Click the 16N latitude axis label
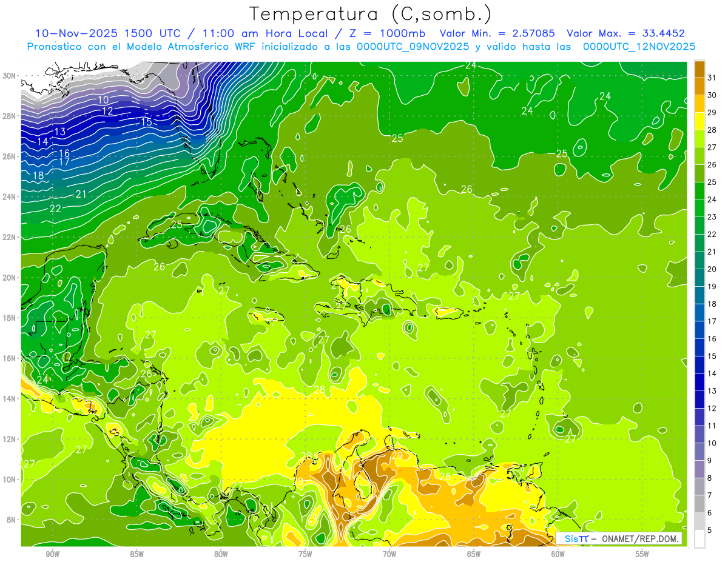Image resolution: width=728 pixels, height=562 pixels. [x=9, y=358]
